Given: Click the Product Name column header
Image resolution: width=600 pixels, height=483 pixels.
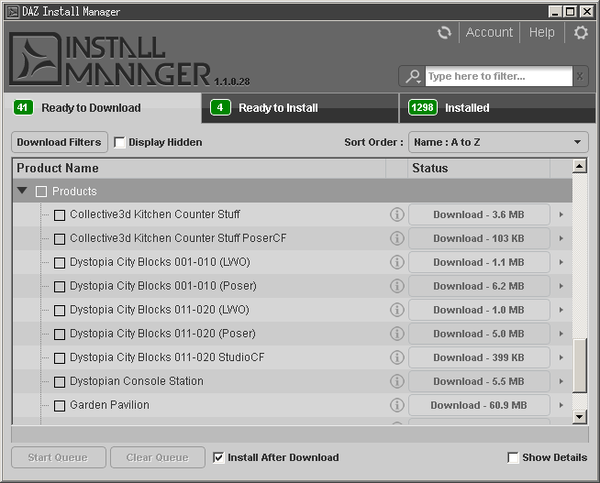Looking at the screenshot, I should tap(199, 168).
